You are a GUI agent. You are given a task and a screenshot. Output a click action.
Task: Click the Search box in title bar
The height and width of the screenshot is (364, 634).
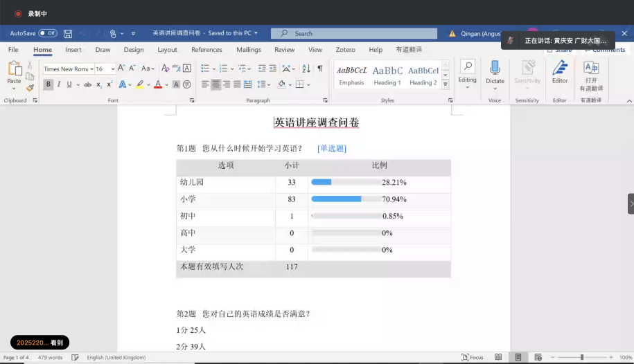point(354,33)
